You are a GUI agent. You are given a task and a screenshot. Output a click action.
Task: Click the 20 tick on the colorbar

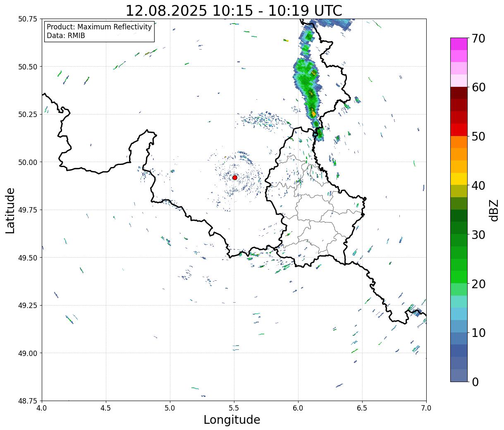pos(478,284)
